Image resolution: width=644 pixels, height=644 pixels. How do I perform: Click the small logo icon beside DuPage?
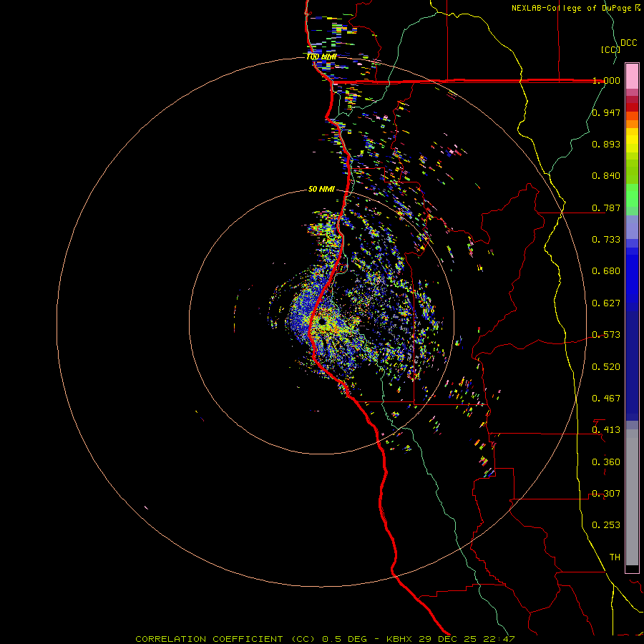point(638,8)
